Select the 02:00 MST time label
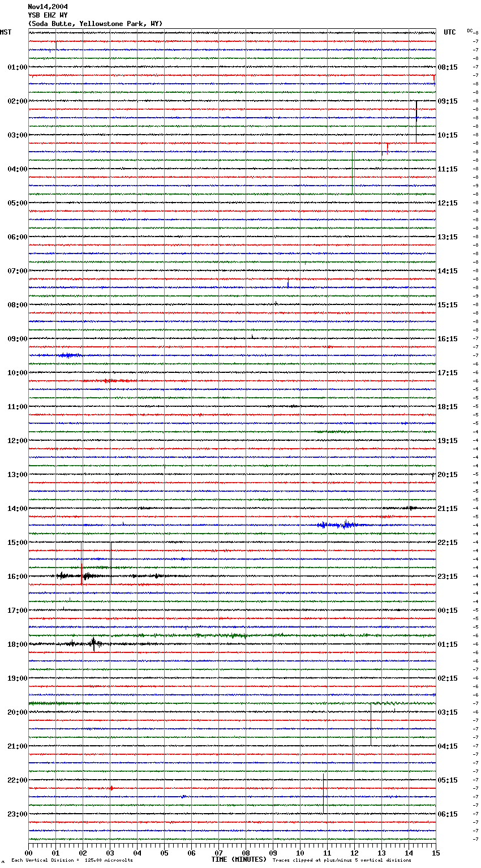The width and height of the screenshot is (481, 868). (x=18, y=101)
